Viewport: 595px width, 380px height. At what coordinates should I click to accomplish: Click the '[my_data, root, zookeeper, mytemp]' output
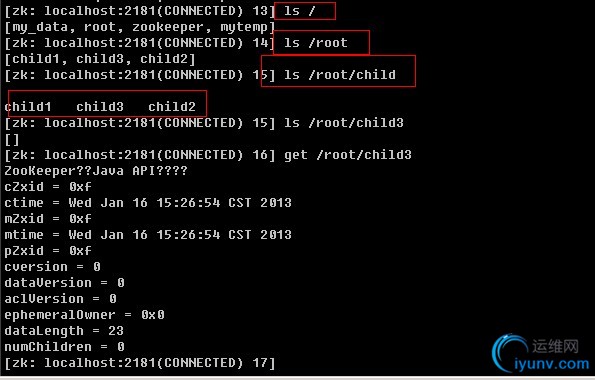(140, 27)
